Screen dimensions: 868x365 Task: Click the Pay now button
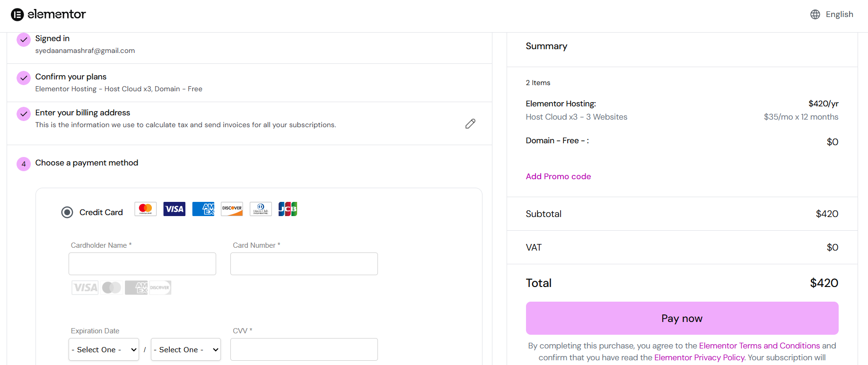pyautogui.click(x=682, y=318)
